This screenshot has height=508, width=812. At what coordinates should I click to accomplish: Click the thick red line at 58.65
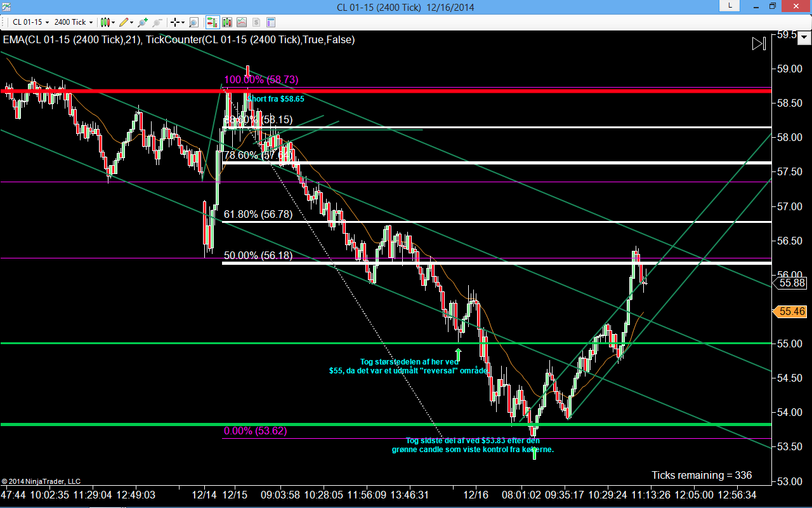pyautogui.click(x=386, y=91)
